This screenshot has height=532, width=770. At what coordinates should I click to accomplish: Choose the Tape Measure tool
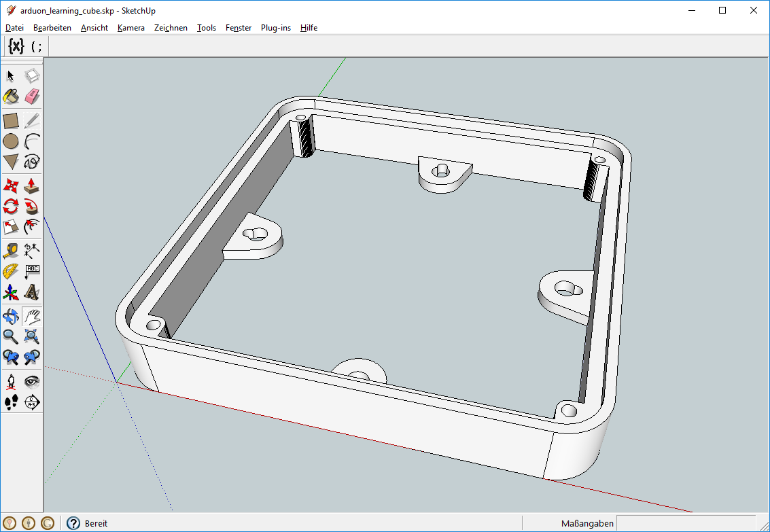[x=11, y=251]
